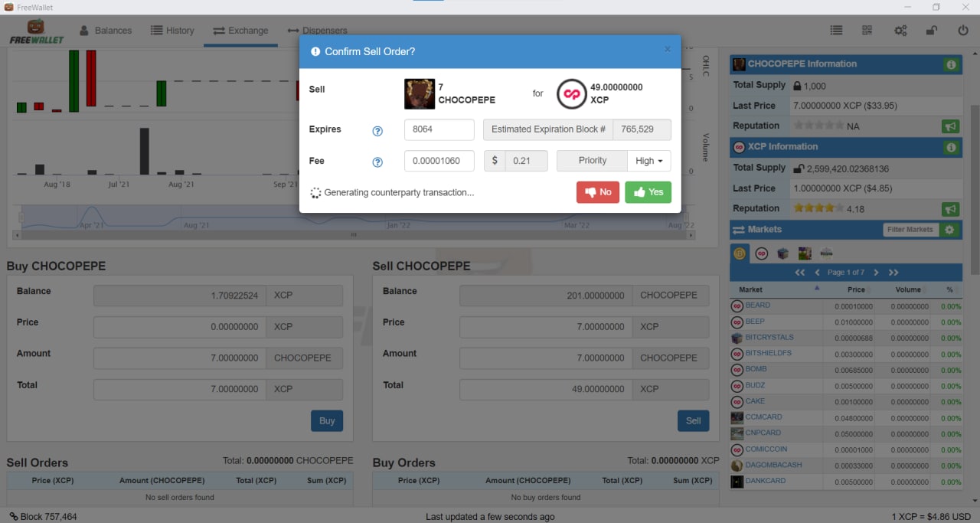This screenshot has width=980, height=523.
Task: Click CHOCOPEPE card image in dialog
Action: coord(420,94)
